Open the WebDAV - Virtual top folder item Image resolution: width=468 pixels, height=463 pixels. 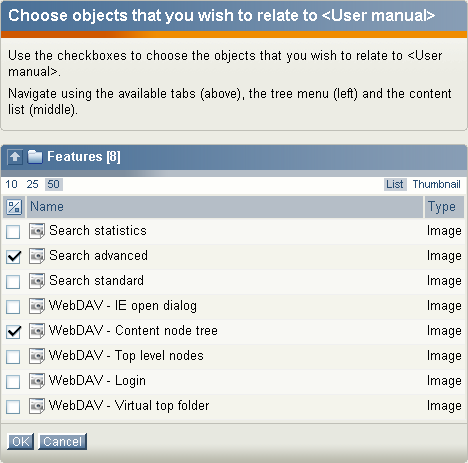point(129,406)
